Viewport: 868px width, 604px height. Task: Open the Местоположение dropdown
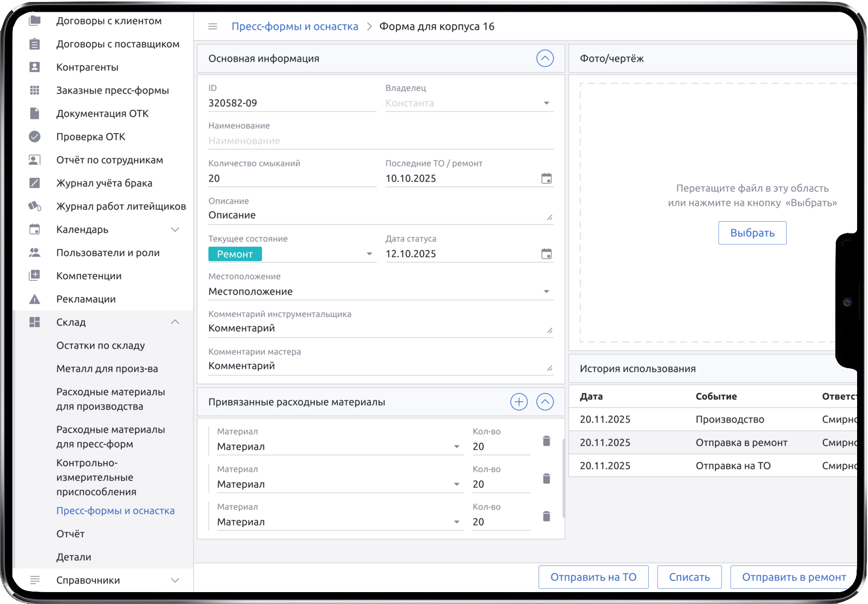pyautogui.click(x=547, y=291)
